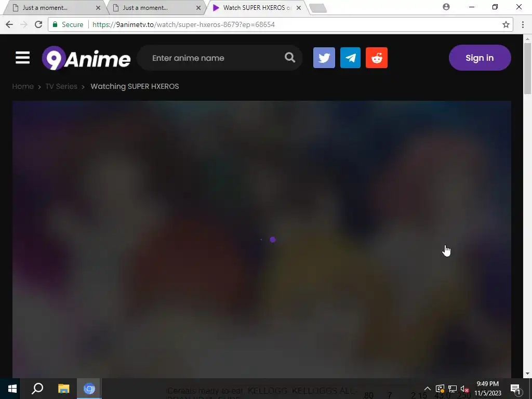Click the browser forward arrow
532x399 pixels.
(24, 24)
